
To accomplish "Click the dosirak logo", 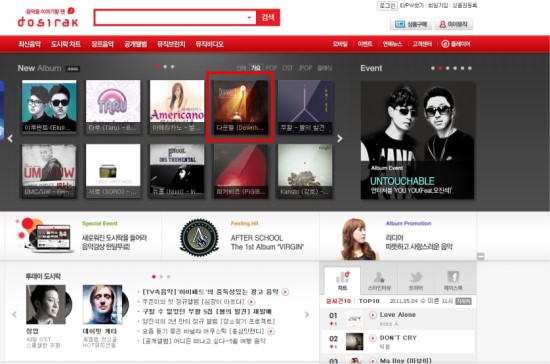I will point(48,18).
